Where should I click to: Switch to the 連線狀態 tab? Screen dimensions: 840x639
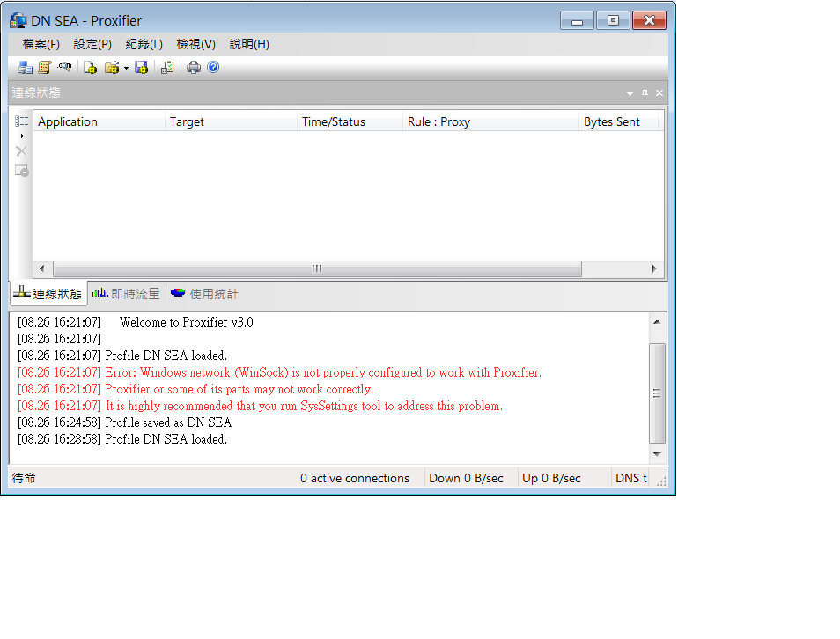tap(48, 293)
